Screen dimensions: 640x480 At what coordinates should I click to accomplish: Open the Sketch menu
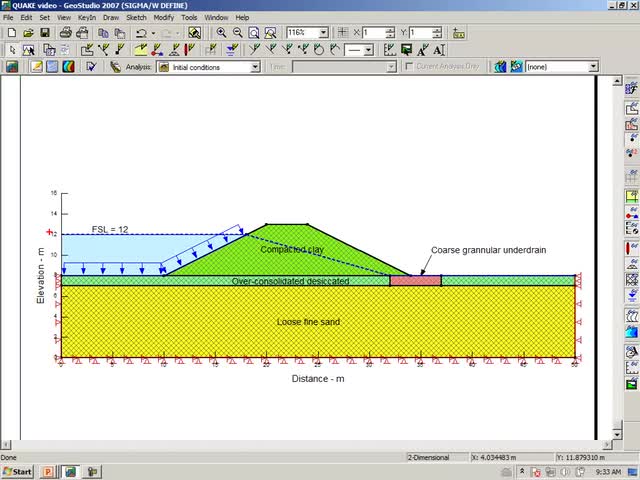pyautogui.click(x=137, y=17)
